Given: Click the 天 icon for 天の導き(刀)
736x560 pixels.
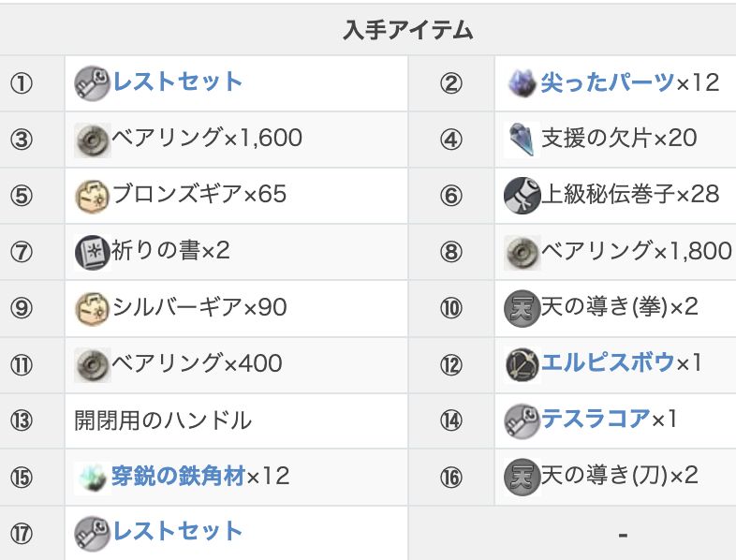Looking at the screenshot, I should click(521, 476).
